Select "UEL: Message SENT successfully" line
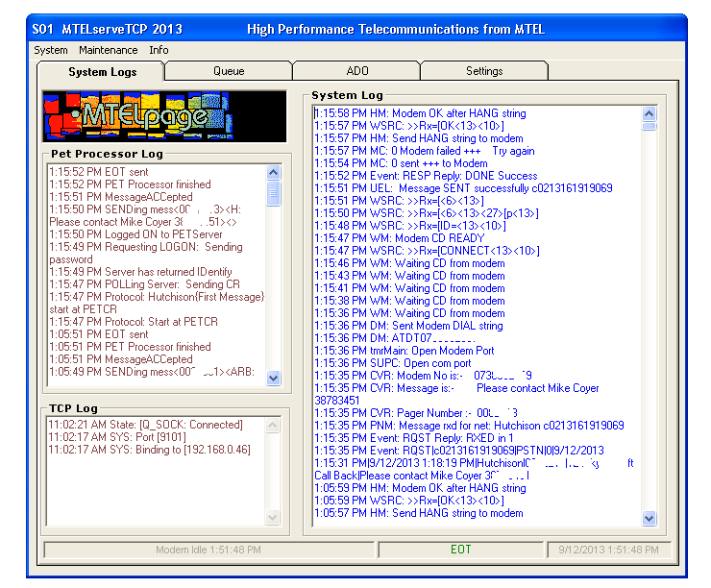Viewport: 711px width, 588px height. pos(463,188)
